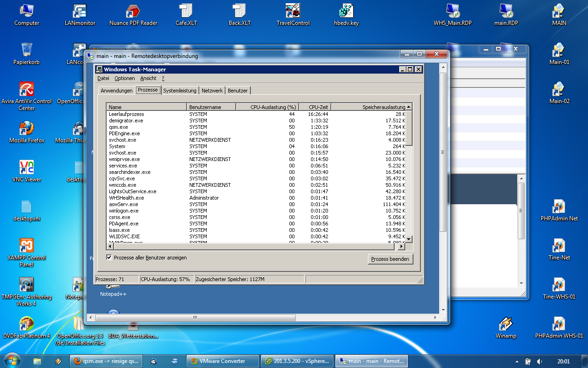Open the TravelControl desktop icon
This screenshot has height=368, width=588.
(x=293, y=15)
